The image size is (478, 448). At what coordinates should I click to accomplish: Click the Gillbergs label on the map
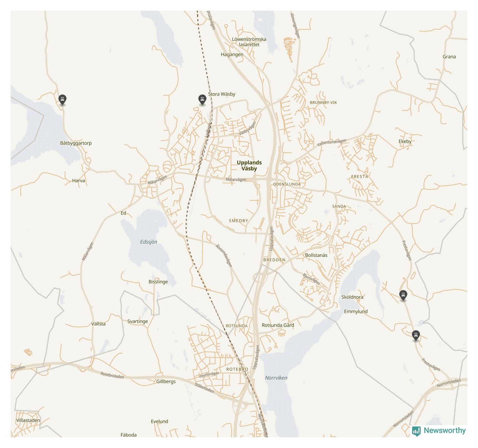tap(166, 381)
